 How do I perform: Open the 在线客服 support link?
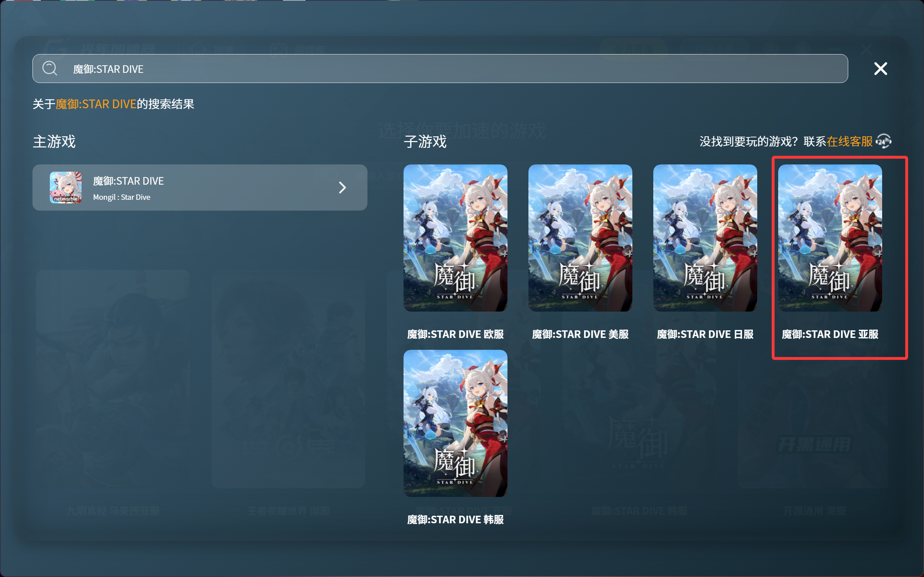click(850, 141)
